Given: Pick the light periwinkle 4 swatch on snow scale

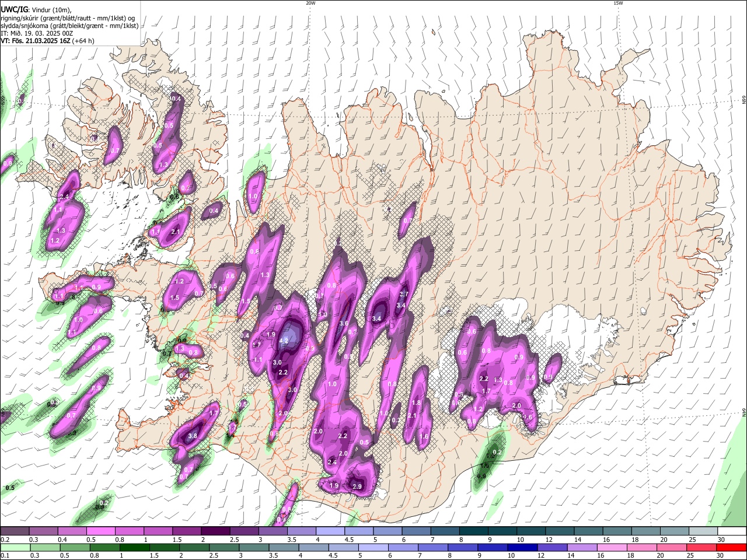Looking at the screenshot, I should pyautogui.click(x=330, y=531).
